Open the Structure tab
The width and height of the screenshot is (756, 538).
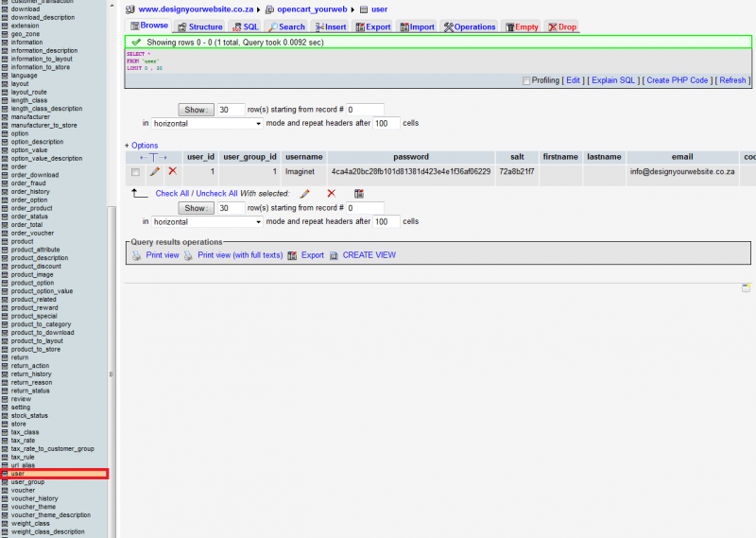tap(200, 27)
